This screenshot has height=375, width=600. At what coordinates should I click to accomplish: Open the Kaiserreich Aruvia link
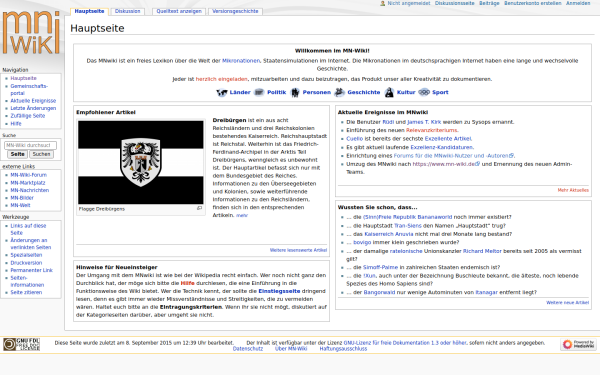[x=389, y=234]
